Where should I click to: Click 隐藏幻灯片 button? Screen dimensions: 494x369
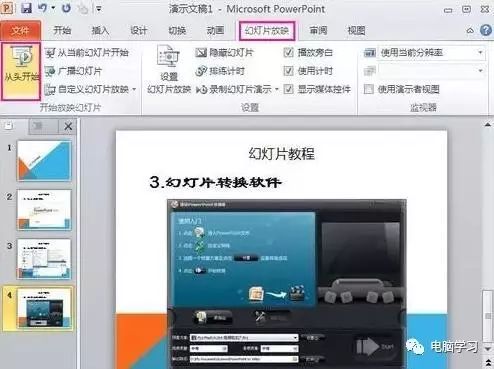(x=224, y=53)
